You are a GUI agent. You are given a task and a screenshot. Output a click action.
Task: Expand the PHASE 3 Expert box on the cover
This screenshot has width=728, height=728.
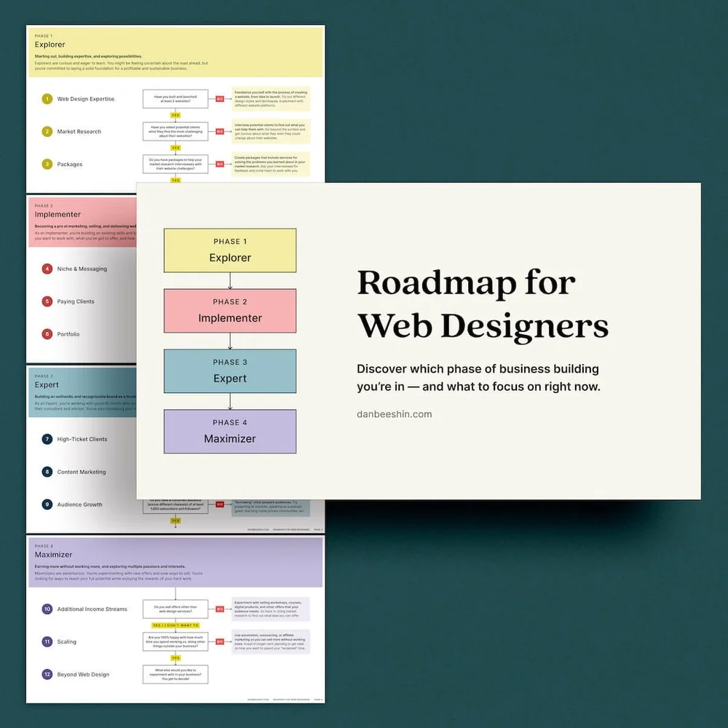click(229, 371)
